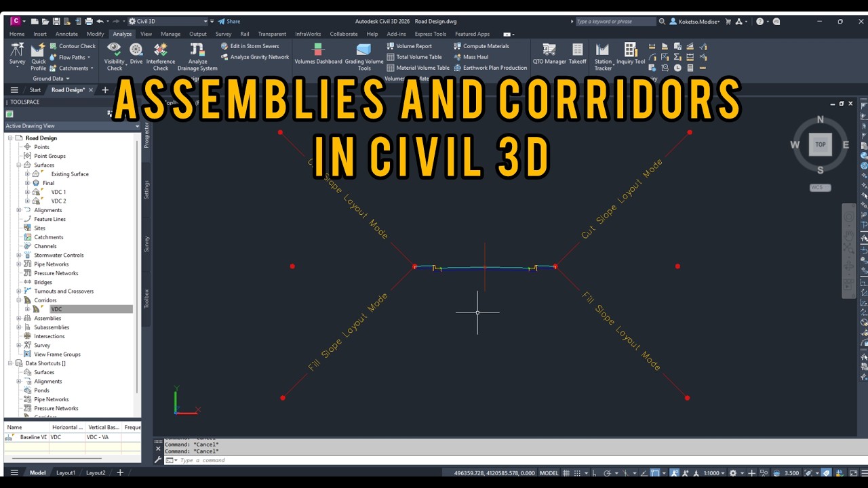Toggle MODEL space button in status bar
868x488 pixels.
click(549, 473)
